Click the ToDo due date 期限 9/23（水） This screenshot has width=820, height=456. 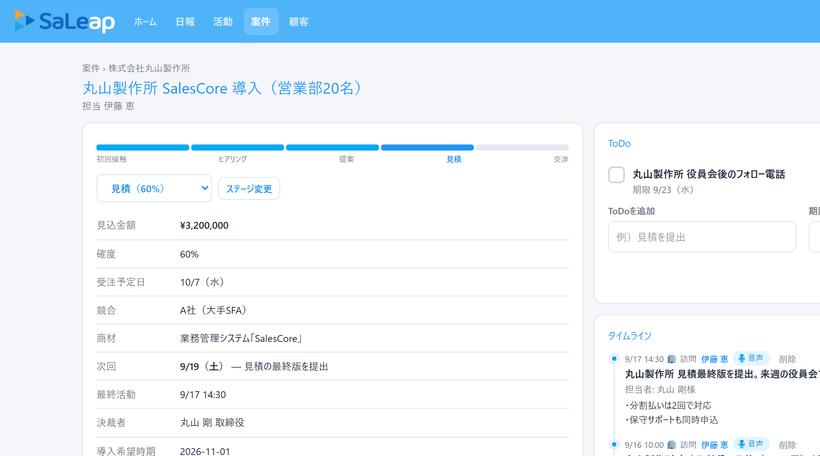pyautogui.click(x=663, y=190)
